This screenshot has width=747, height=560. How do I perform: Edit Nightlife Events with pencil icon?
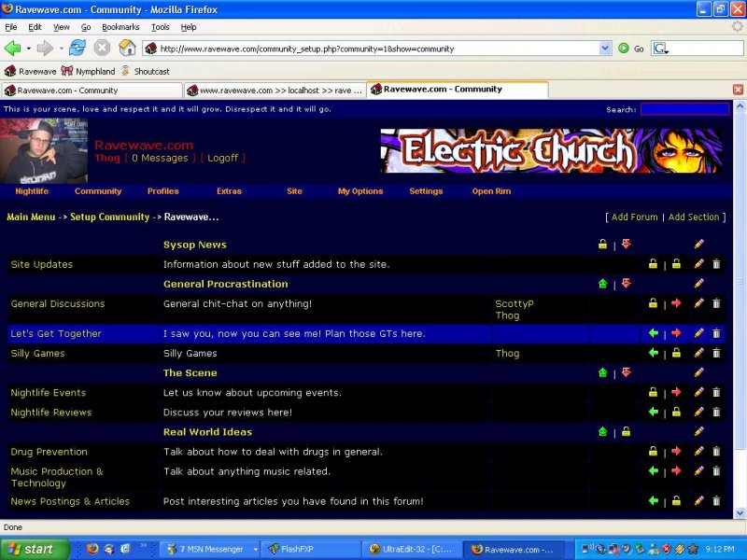698,392
